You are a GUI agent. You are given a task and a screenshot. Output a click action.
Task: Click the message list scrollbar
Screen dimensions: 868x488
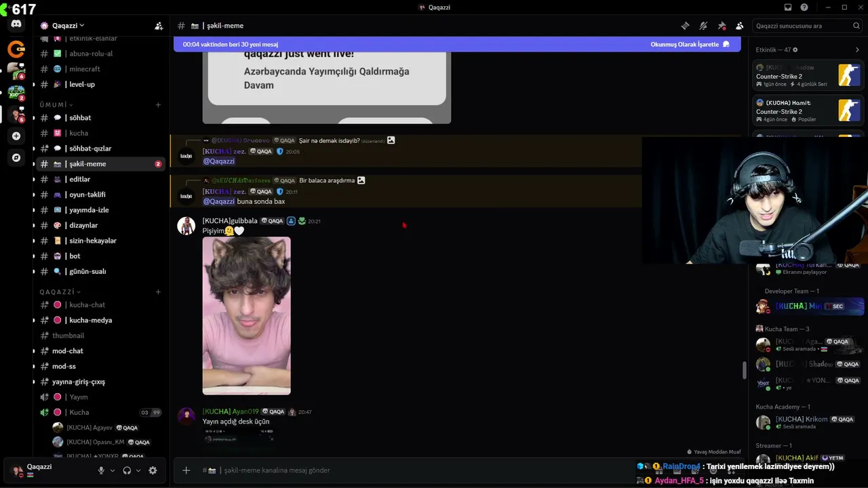pos(745,370)
